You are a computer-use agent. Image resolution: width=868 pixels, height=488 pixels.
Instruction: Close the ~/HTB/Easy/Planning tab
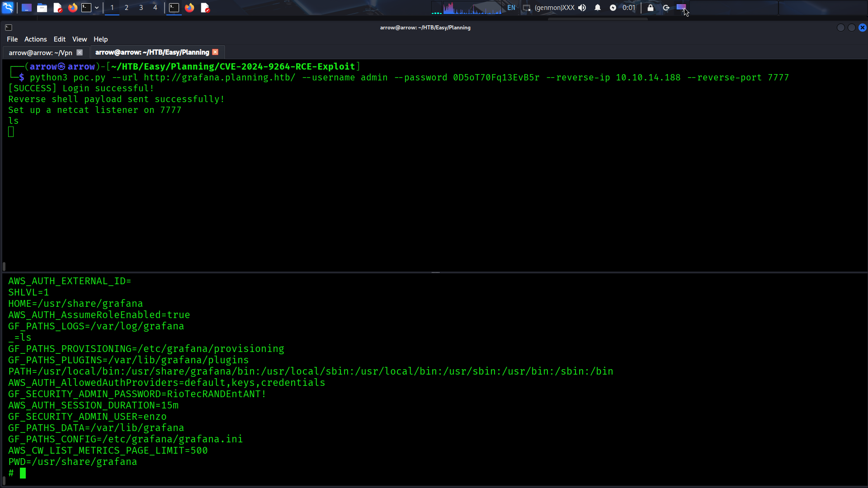(x=215, y=52)
